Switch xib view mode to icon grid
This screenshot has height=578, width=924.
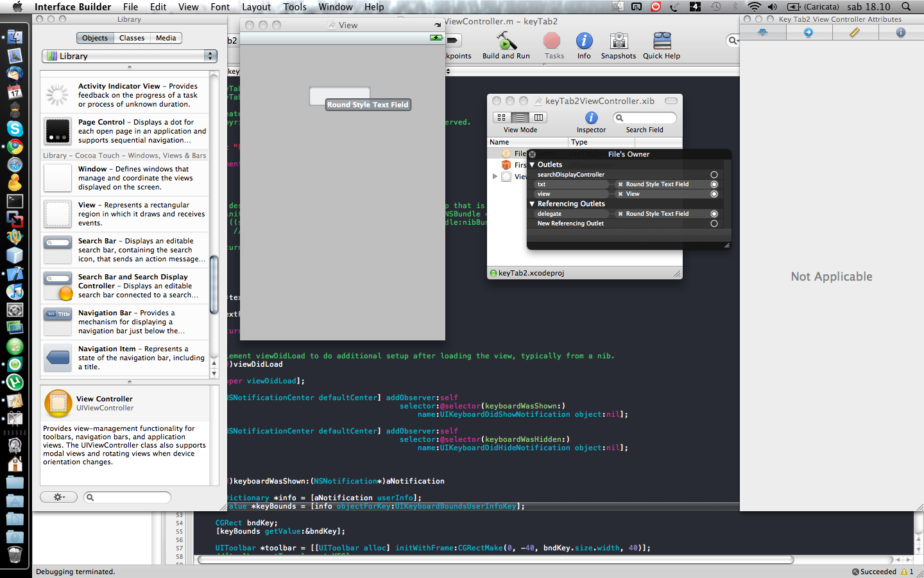pos(502,118)
